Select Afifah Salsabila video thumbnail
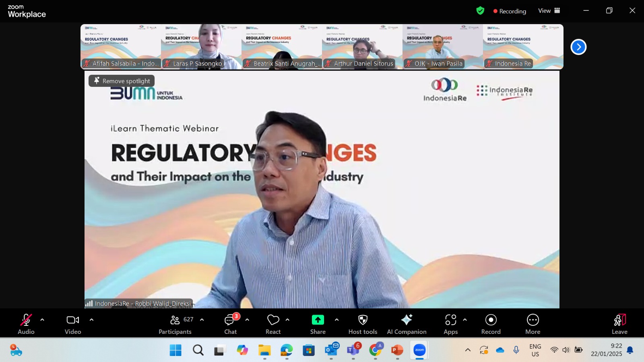The image size is (644, 362). (x=121, y=47)
